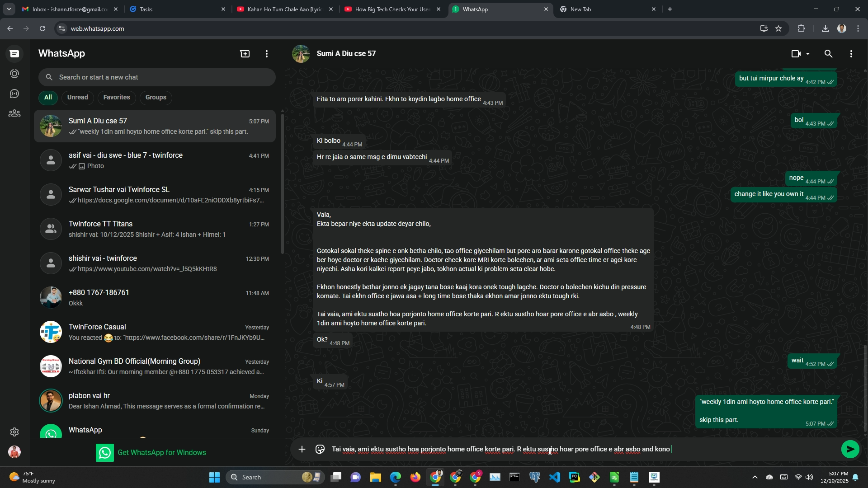Open the chat list three-dot menu
The height and width of the screenshot is (488, 868).
267,54
